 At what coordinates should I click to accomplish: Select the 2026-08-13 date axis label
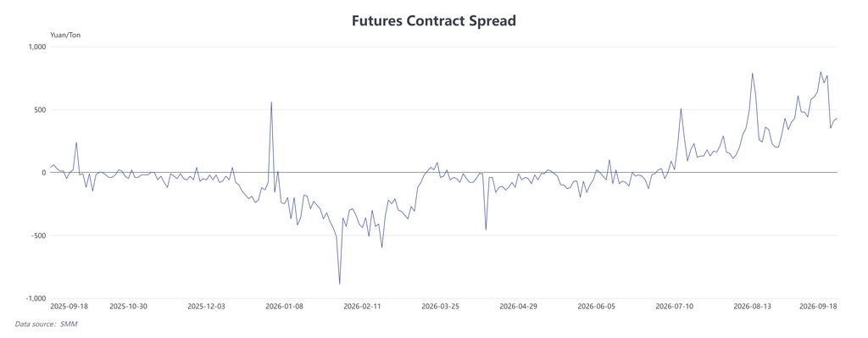click(753, 306)
